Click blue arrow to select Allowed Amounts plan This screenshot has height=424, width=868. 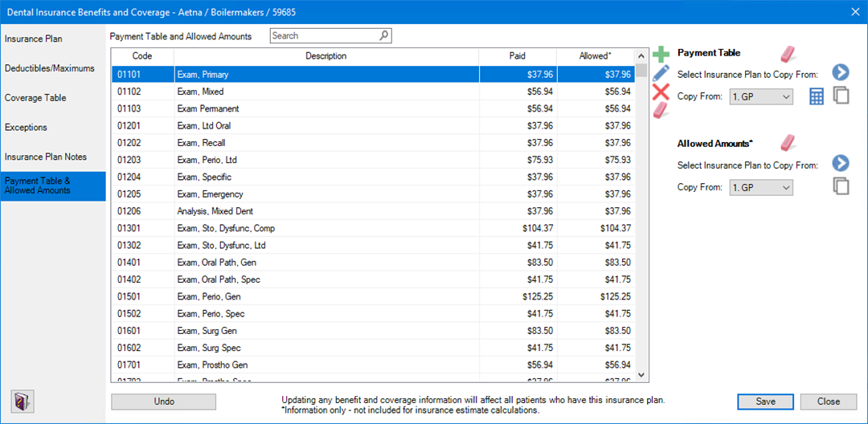[841, 164]
